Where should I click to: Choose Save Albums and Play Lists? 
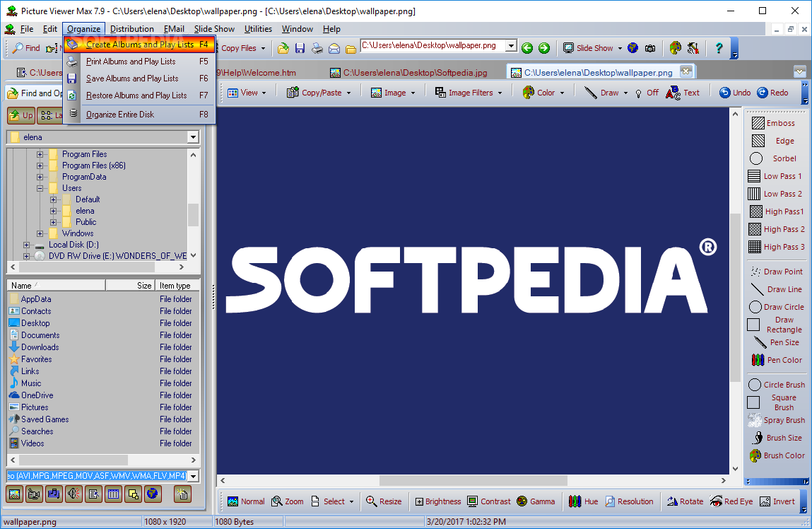139,79
